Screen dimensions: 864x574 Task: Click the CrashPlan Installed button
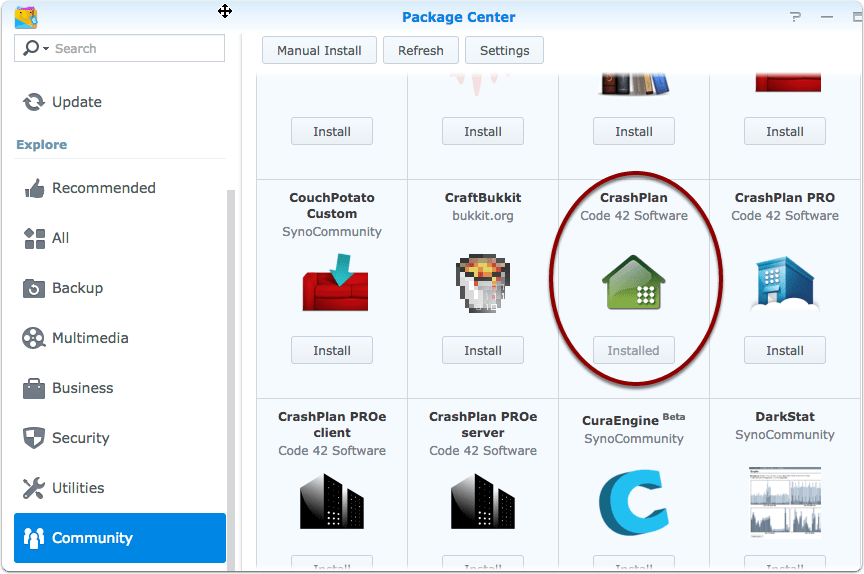point(634,350)
